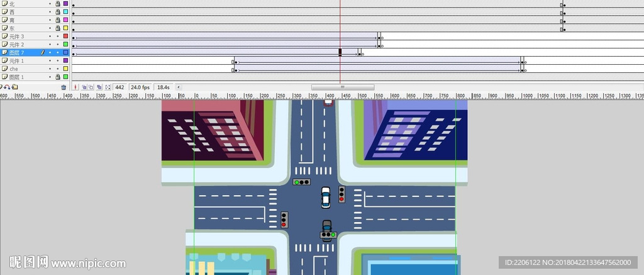Enable Onion Skin Outlines mode
Image resolution: width=644 pixels, height=275 pixels.
pyautogui.click(x=91, y=87)
